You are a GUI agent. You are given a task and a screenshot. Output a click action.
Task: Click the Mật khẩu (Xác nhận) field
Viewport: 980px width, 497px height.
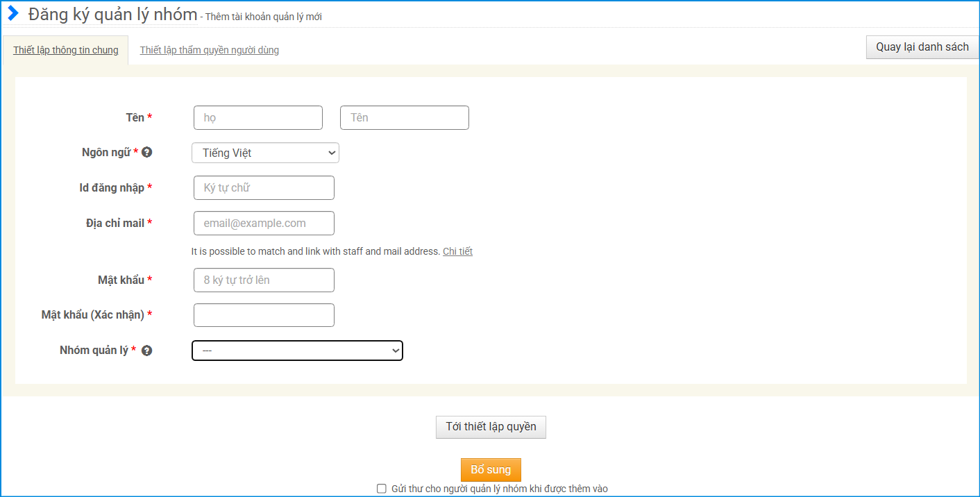click(x=264, y=315)
